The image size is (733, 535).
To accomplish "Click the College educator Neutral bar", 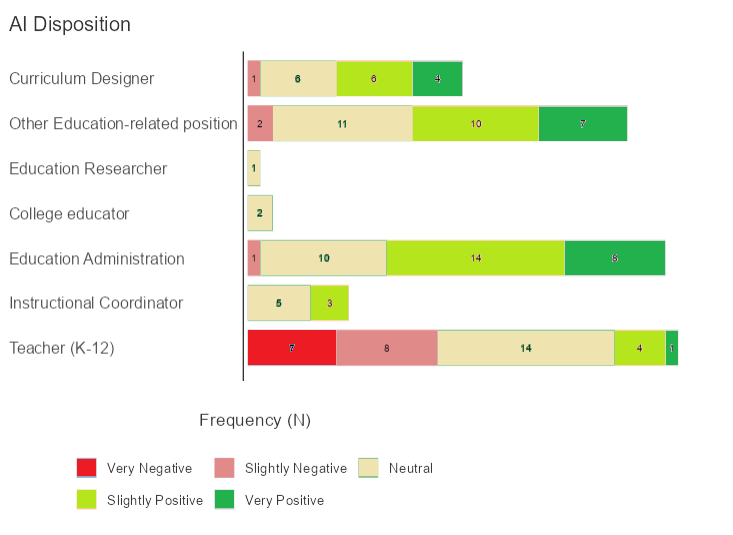I will 260,213.
